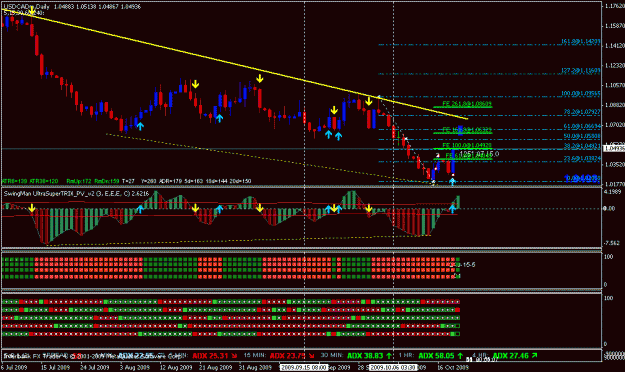Click the FE 261.8 expansion level label
Screen dimensions: 625x372
point(467,104)
